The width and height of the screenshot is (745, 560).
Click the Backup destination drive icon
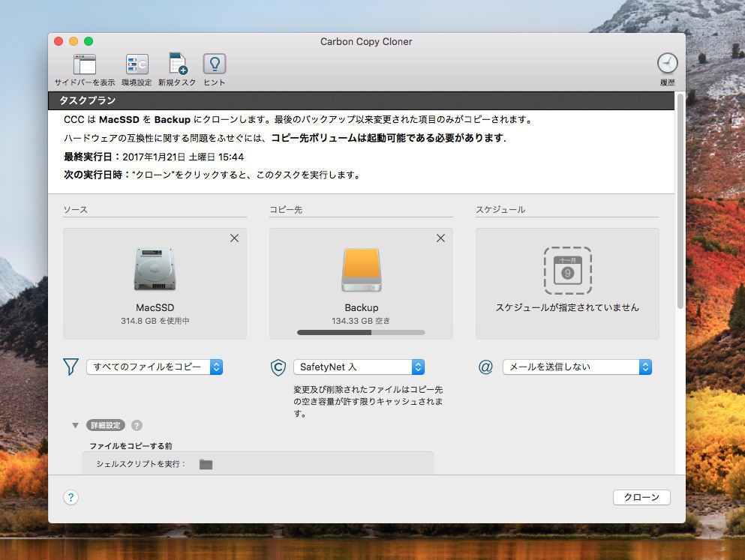(x=361, y=270)
